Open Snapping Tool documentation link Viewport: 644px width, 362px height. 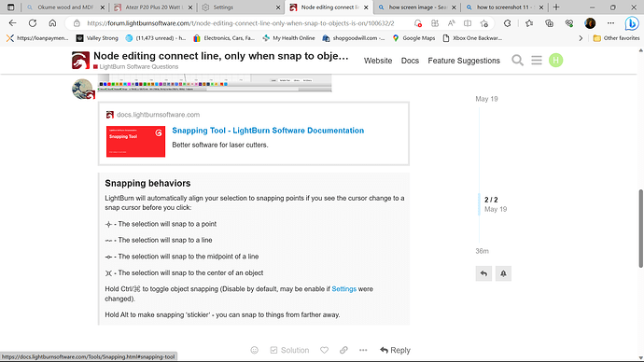pos(268,131)
